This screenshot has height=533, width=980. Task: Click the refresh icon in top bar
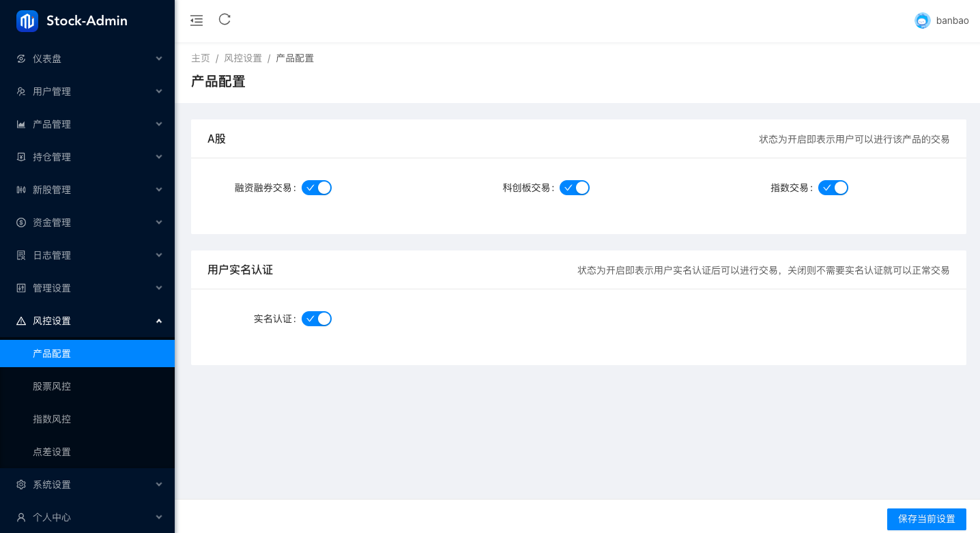[225, 20]
